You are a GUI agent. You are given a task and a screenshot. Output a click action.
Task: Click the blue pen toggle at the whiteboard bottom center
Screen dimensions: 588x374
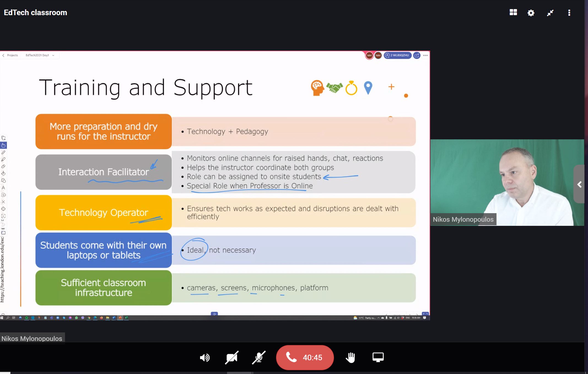(214, 314)
